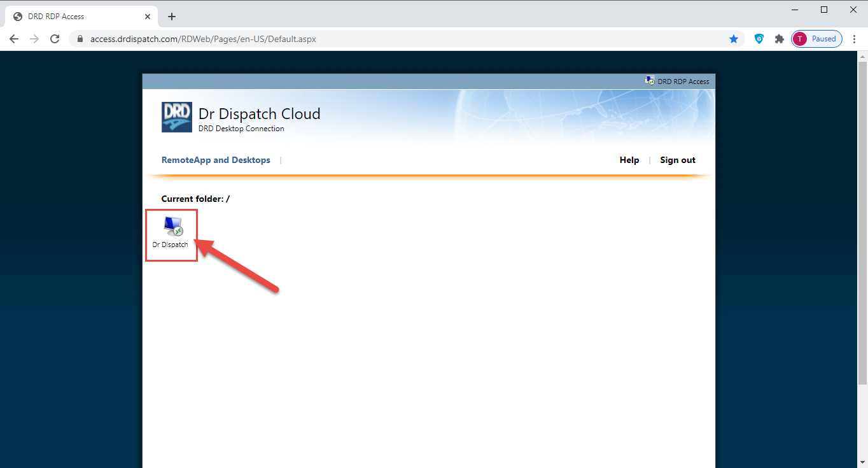The width and height of the screenshot is (868, 468).
Task: Select the DRD RDP Access browser tab
Action: point(82,17)
